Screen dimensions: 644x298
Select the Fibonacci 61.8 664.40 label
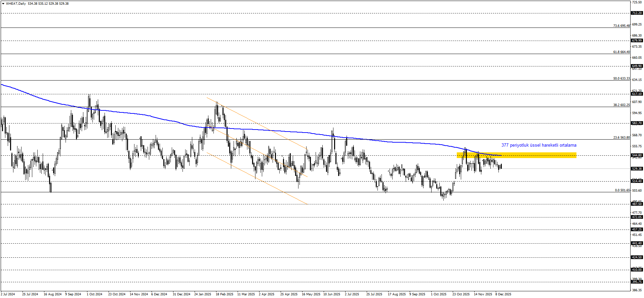621,52
